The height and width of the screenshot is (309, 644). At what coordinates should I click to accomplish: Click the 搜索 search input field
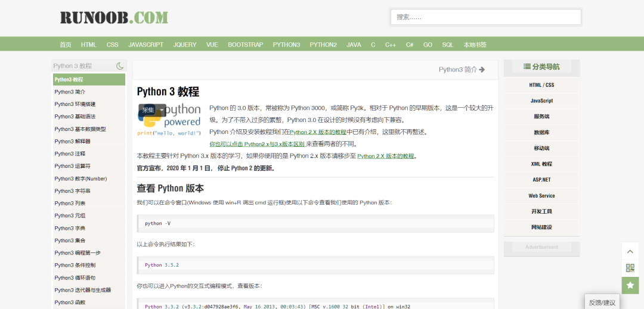click(485, 17)
